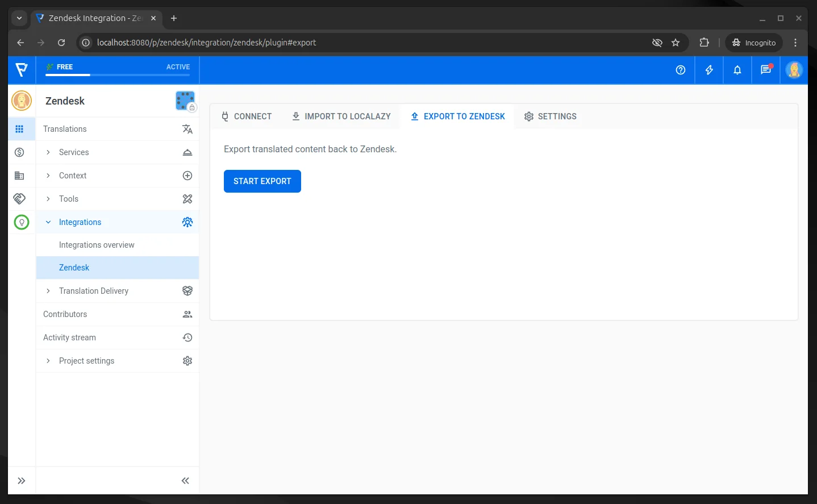
Task: Click the lightning bolt icon in header
Action: 708,70
